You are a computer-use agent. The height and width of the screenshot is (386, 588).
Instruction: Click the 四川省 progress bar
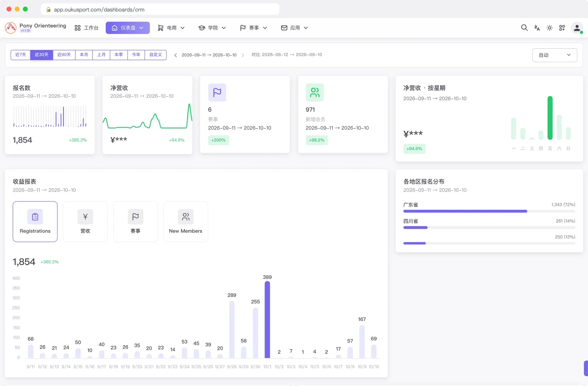[489, 227]
